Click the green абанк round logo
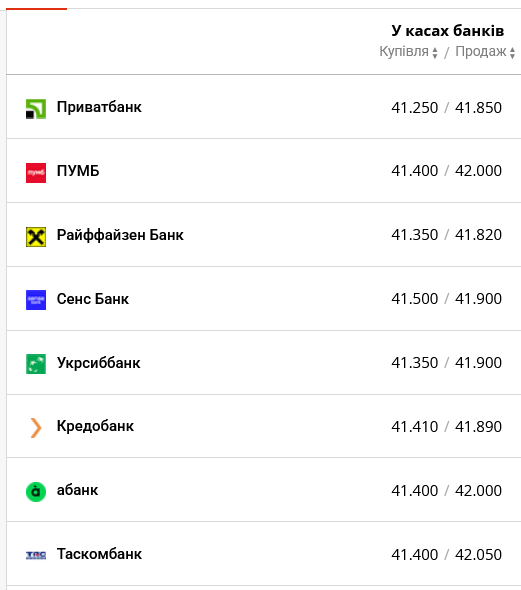The width and height of the screenshot is (521, 590). click(36, 491)
